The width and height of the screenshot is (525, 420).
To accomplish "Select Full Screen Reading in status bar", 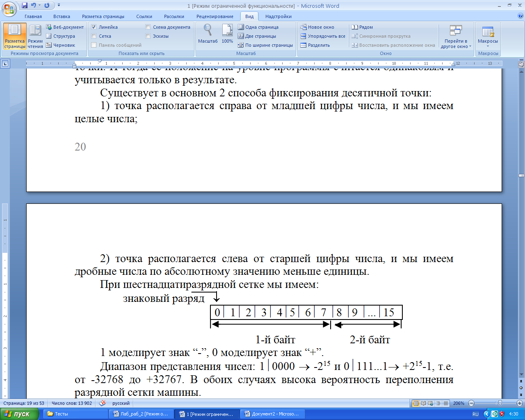I will click(423, 403).
